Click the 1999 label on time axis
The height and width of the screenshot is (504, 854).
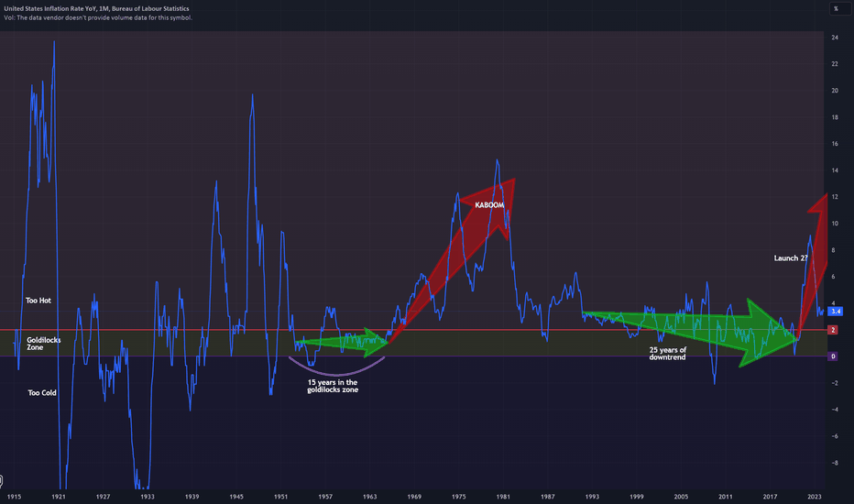pos(636,497)
